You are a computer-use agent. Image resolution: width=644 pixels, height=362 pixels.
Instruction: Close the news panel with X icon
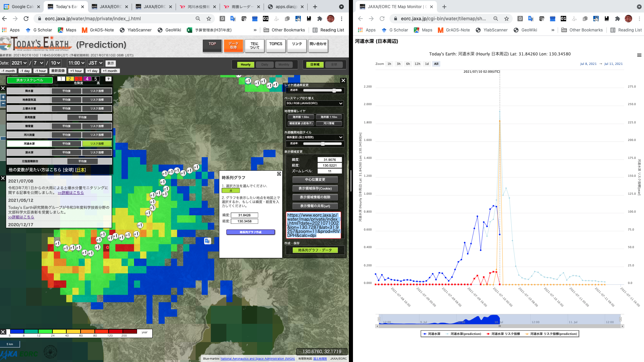click(3, 178)
